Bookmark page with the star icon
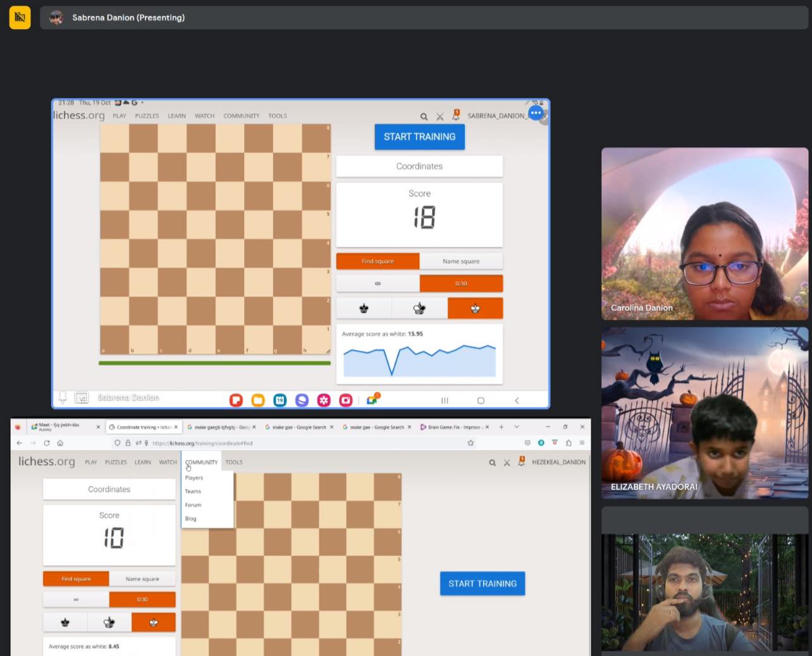 tap(471, 443)
